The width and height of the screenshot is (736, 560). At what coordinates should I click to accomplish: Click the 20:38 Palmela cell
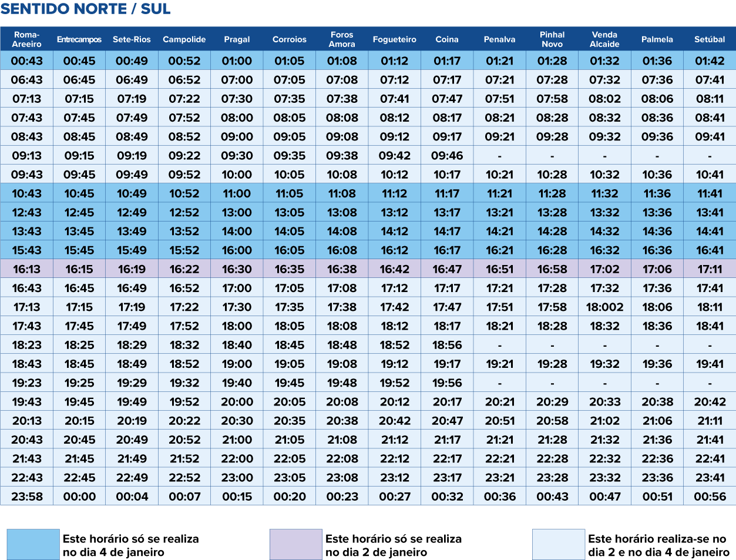coord(657,402)
